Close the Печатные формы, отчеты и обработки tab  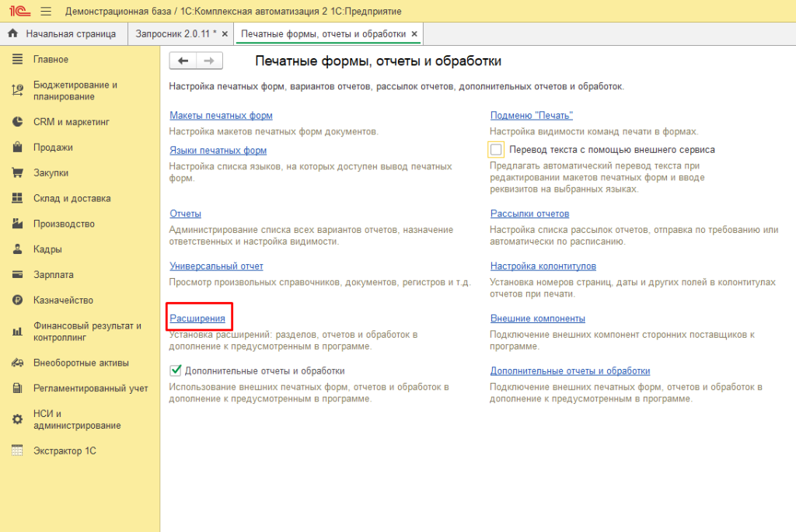point(414,34)
